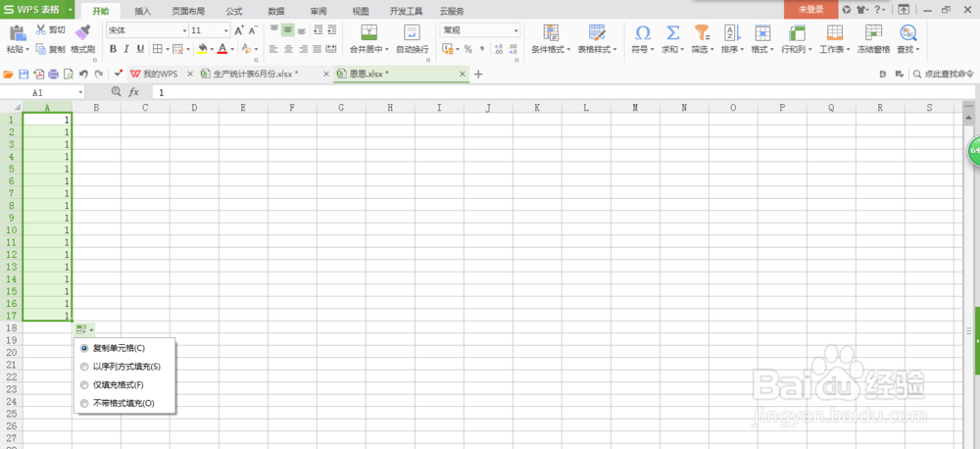Expand the Name Box dropdown arrow
Image resolution: width=980 pixels, height=449 pixels.
[80, 92]
